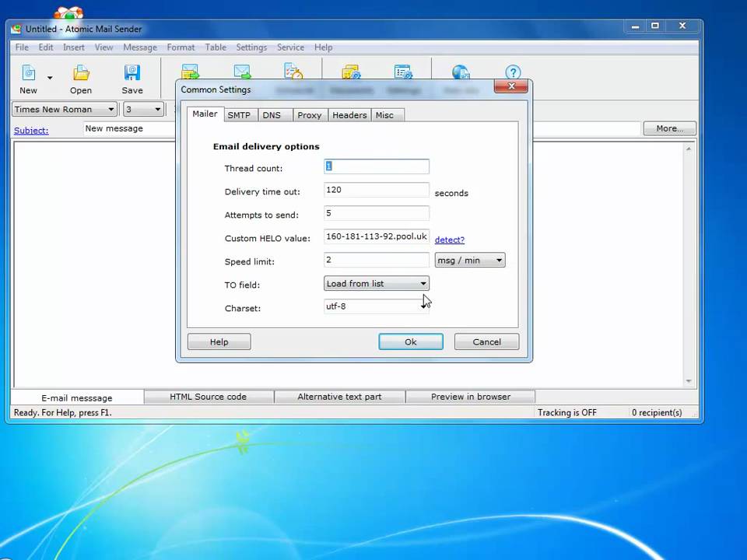Click inside the Thread count input field
Image resolution: width=747 pixels, height=560 pixels.
click(x=376, y=166)
